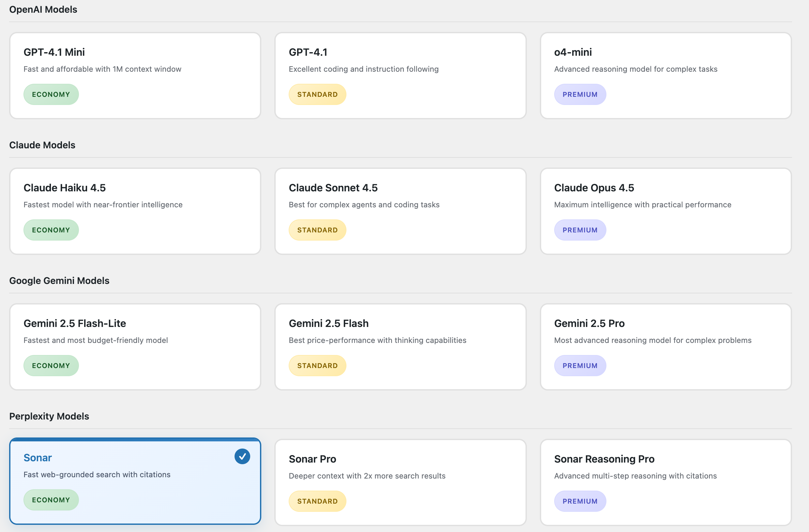Click the Standard badge on Claude Sonnet 4.5
The width and height of the screenshot is (809, 532).
pos(317,230)
